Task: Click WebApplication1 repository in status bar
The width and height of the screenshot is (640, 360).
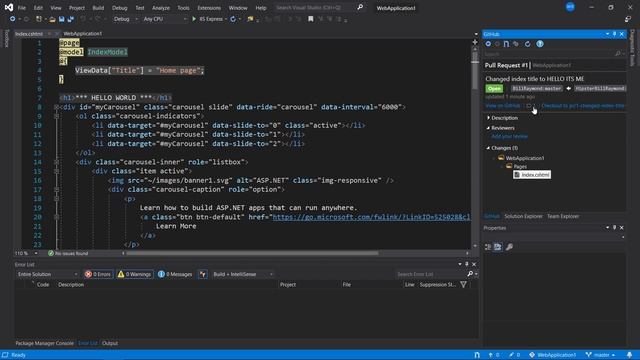Action: click(552, 355)
